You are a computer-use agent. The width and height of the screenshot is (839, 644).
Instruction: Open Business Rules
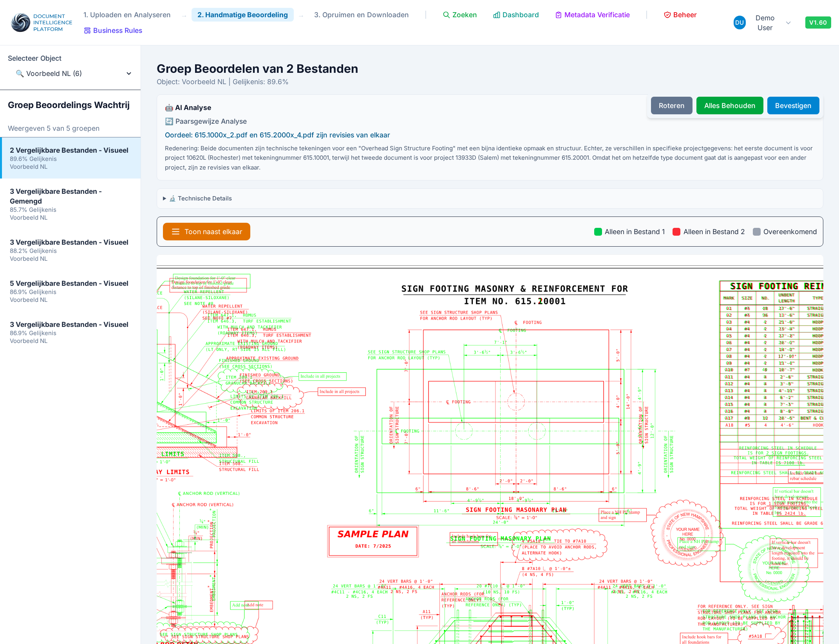pos(113,31)
